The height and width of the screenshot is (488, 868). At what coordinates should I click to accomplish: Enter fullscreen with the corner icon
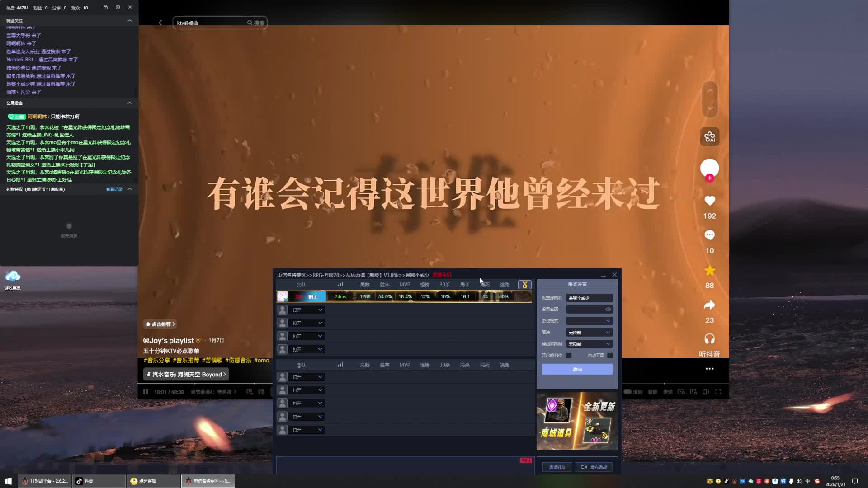tap(718, 392)
